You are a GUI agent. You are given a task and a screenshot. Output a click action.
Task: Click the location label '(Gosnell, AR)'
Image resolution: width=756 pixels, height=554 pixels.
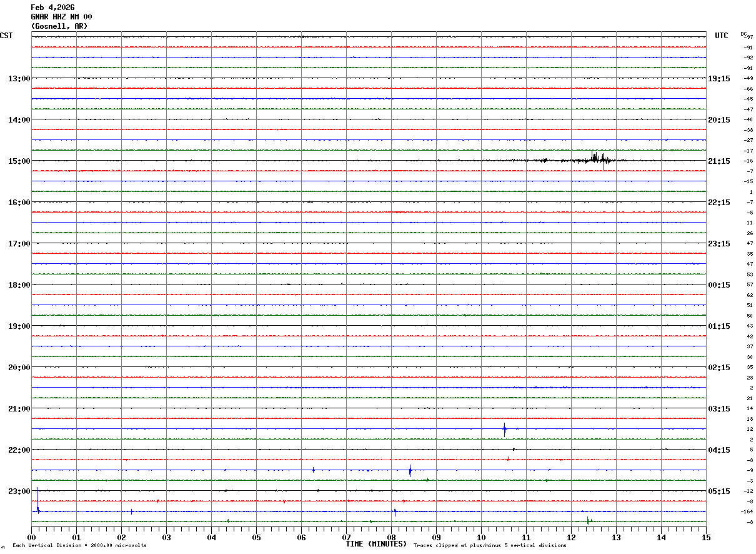tap(59, 26)
